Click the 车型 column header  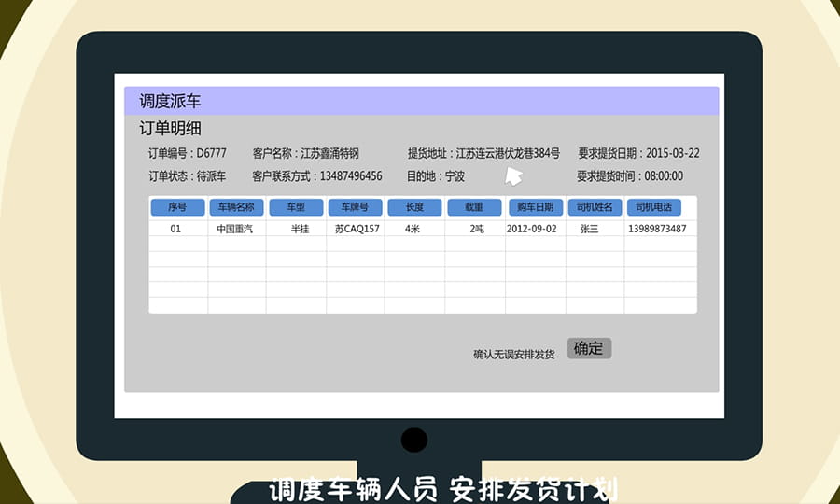(296, 207)
